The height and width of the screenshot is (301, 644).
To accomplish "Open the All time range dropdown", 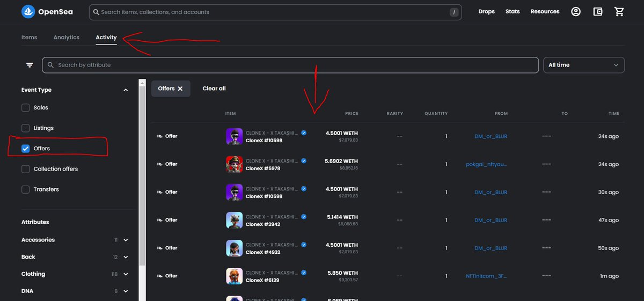I will point(584,65).
